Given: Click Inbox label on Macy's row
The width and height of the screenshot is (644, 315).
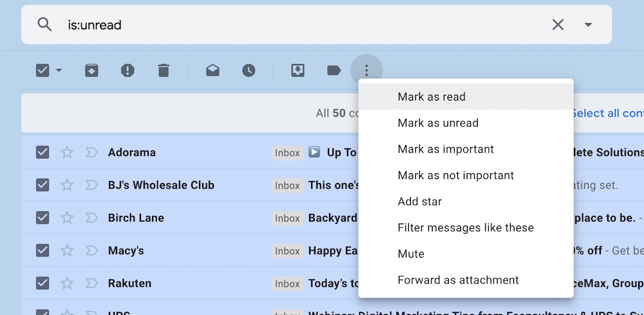Looking at the screenshot, I should pyautogui.click(x=287, y=251).
